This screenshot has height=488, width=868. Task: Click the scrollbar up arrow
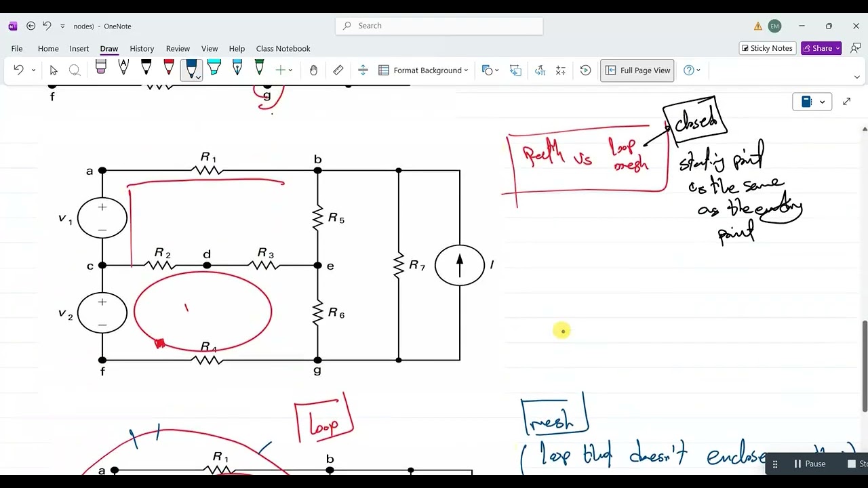(864, 129)
